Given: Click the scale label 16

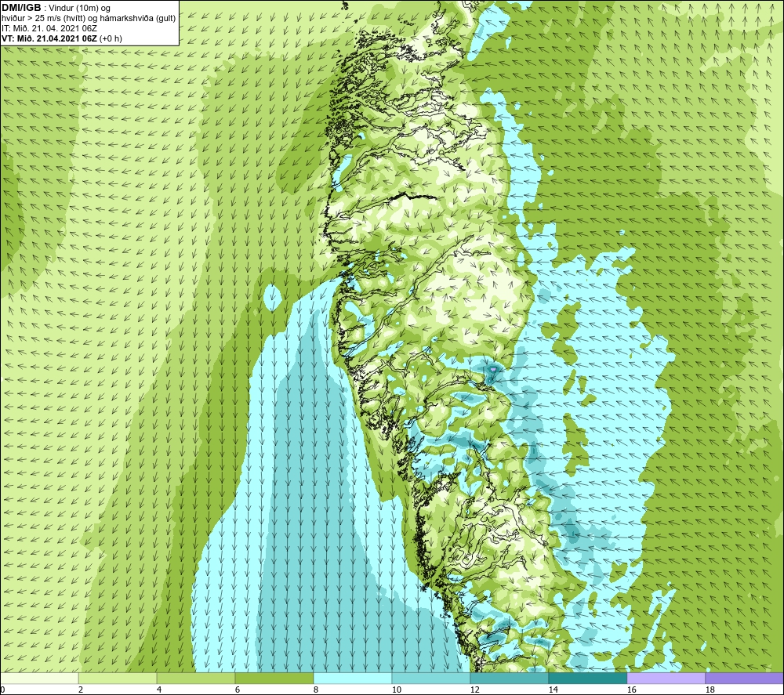Looking at the screenshot, I should click(631, 690).
